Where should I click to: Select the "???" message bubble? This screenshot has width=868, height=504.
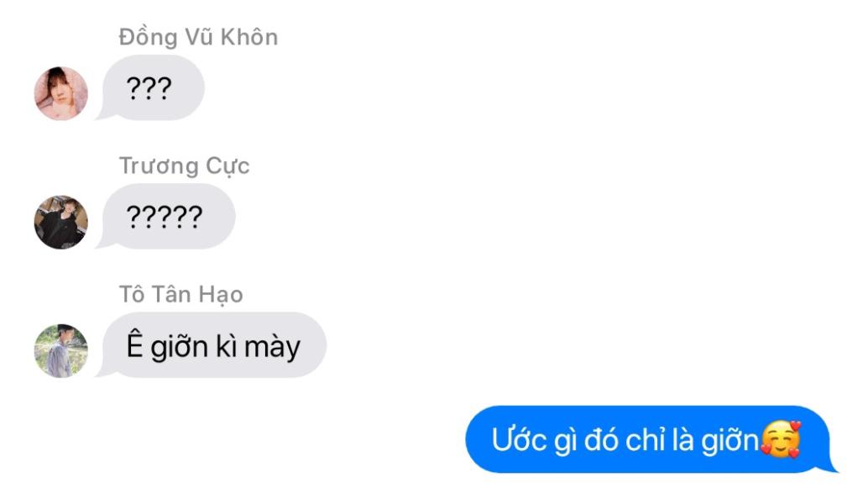point(150,87)
